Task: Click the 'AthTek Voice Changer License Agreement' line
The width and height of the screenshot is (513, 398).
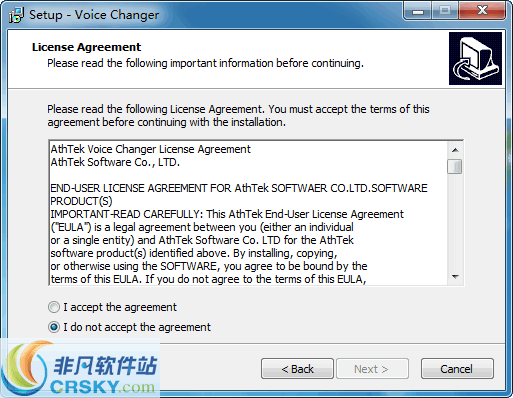Action: (150, 149)
